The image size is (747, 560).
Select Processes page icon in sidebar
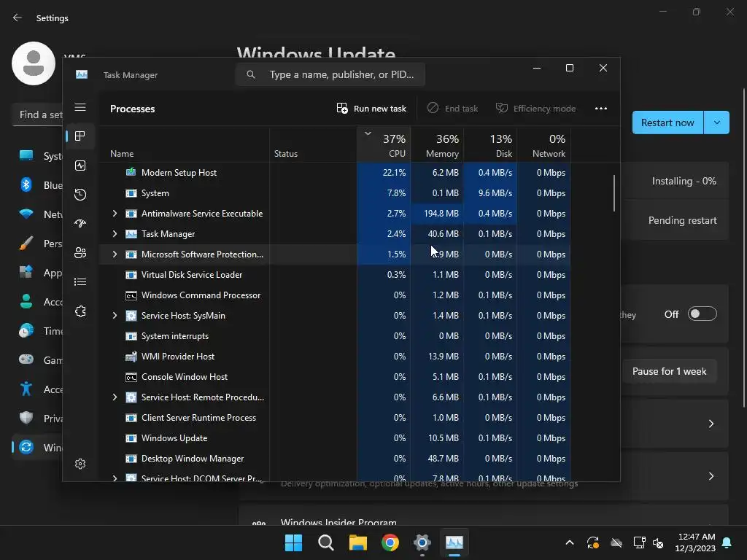pyautogui.click(x=80, y=136)
